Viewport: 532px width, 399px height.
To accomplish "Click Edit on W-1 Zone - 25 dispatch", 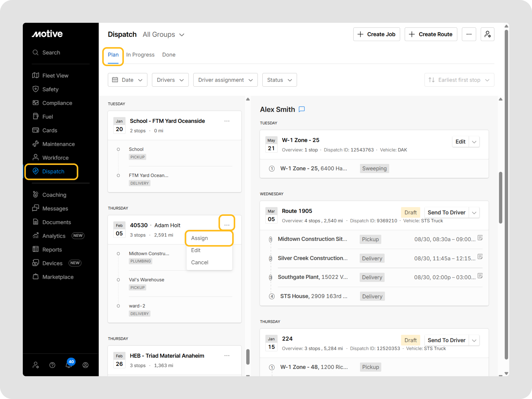I will pos(460,142).
